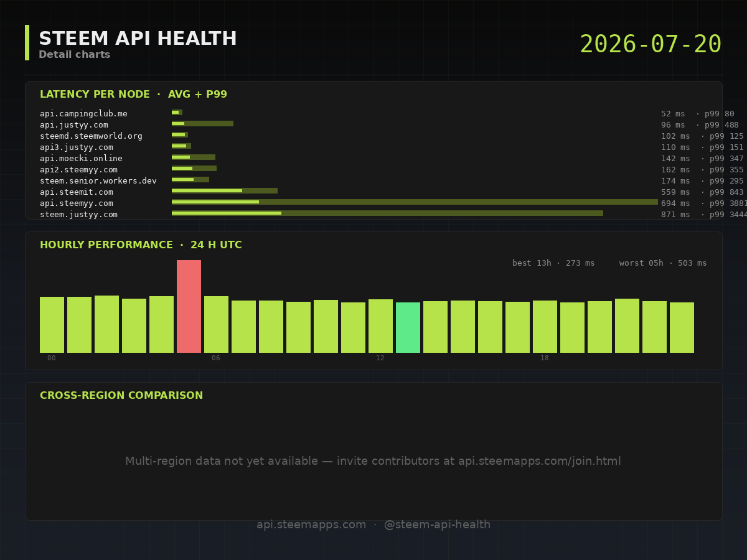Click the last hourly bar for hour 23
747x560 pixels.
coord(682,327)
